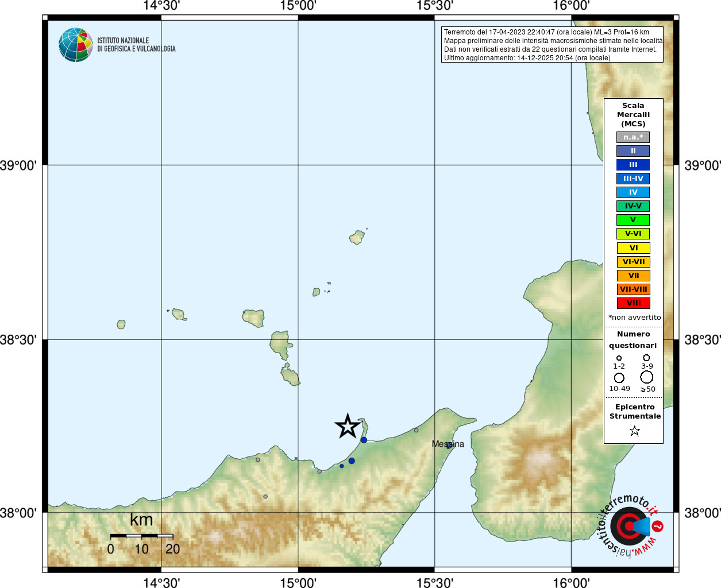The height and width of the screenshot is (588, 721).
Task: Select the blue III intensity swatch
Action: click(633, 165)
